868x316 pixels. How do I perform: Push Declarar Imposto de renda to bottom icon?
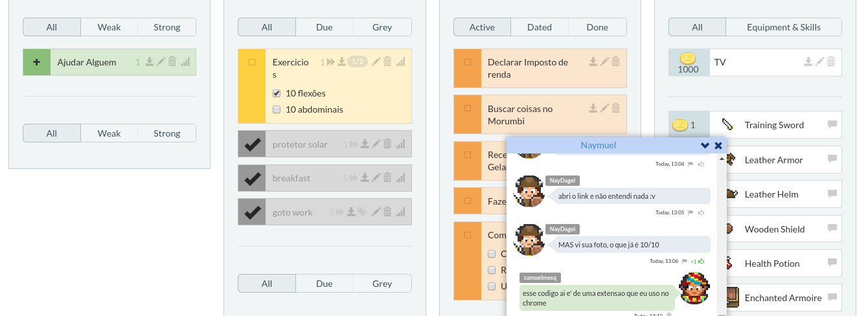pos(593,62)
